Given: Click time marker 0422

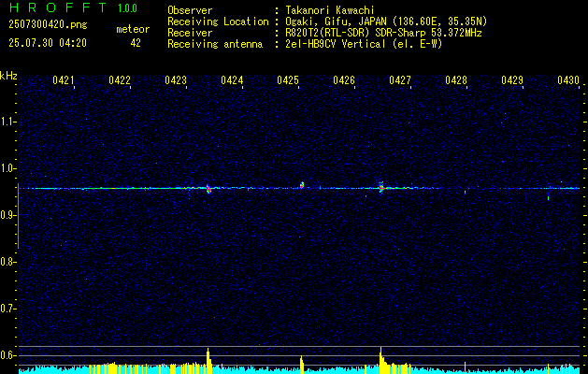Looking at the screenshot, I should click(x=120, y=80).
